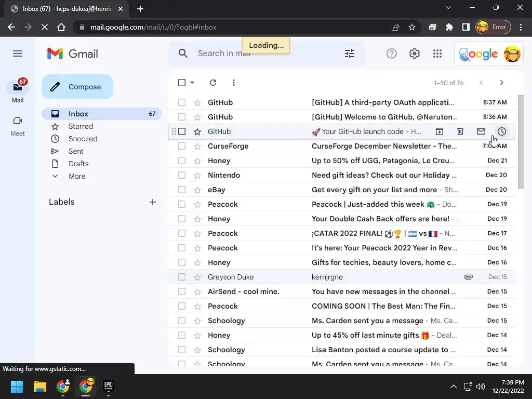
Task: Click the Error profile button
Action: coord(493,27)
